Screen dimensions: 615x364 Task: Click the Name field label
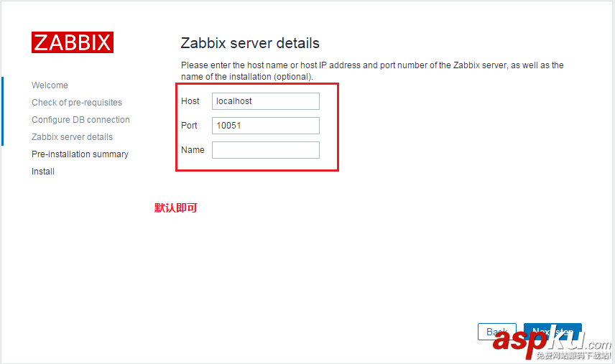[x=193, y=150]
